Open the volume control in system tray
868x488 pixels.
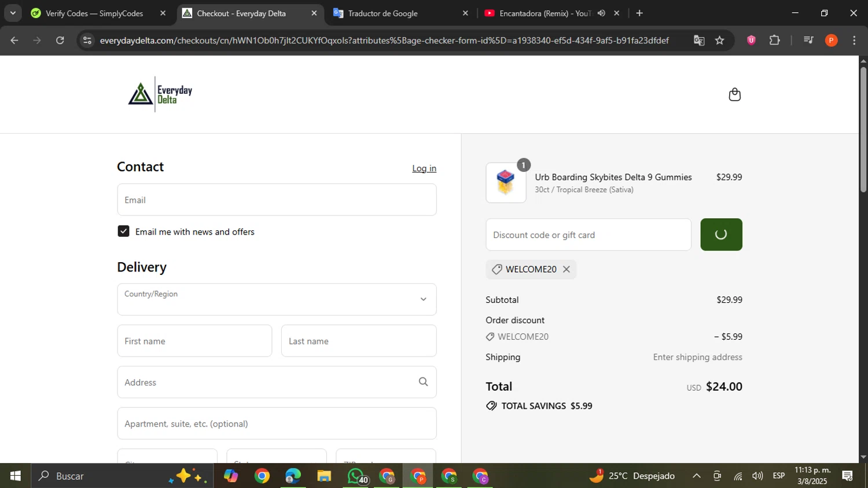click(757, 476)
